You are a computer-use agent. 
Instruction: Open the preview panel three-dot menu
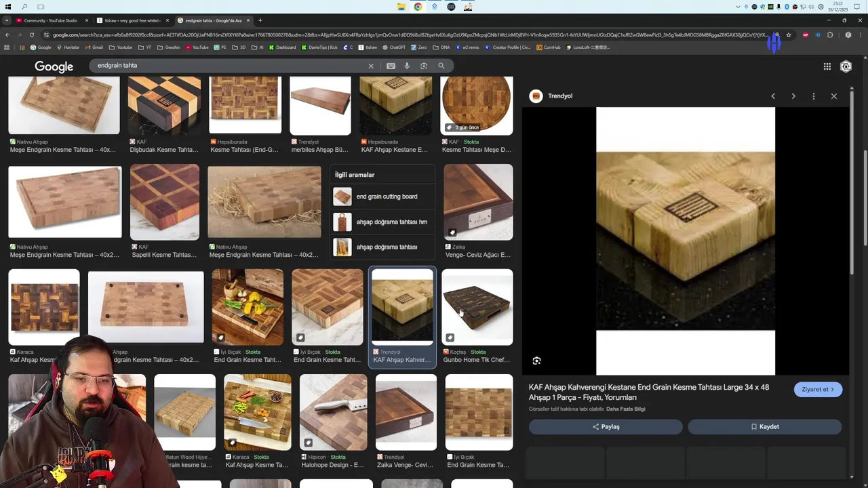pyautogui.click(x=814, y=96)
